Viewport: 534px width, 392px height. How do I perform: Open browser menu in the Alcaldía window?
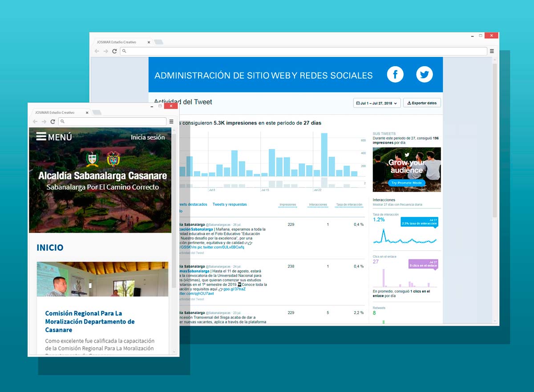coord(171,121)
